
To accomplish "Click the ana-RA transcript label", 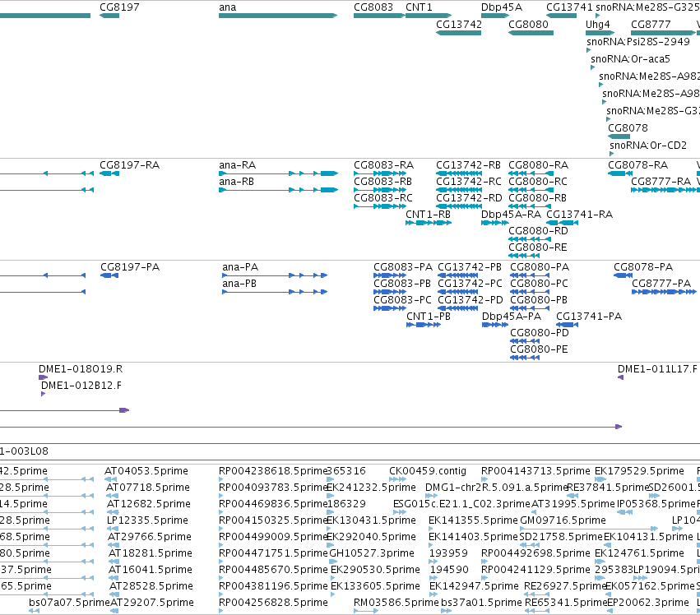I will coord(237,165).
